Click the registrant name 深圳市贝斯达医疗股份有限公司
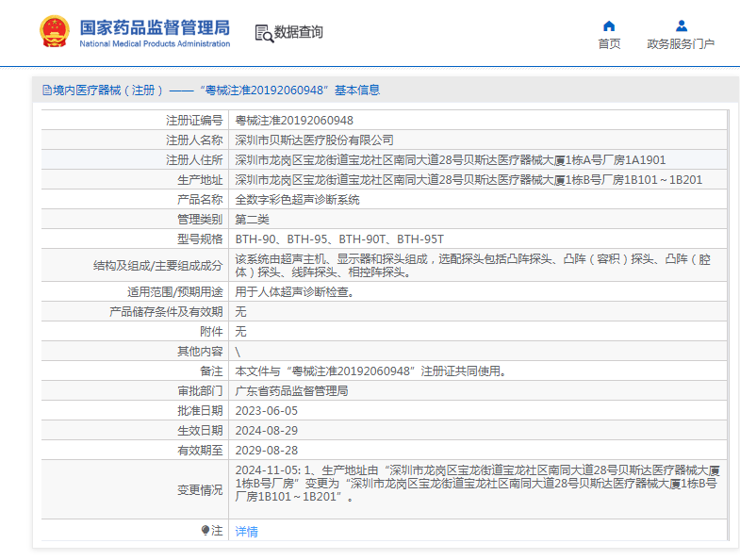Viewport: 740px width, 560px height. pos(314,140)
